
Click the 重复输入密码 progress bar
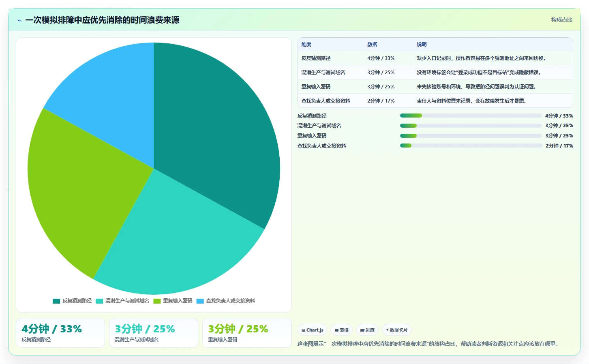471,136
